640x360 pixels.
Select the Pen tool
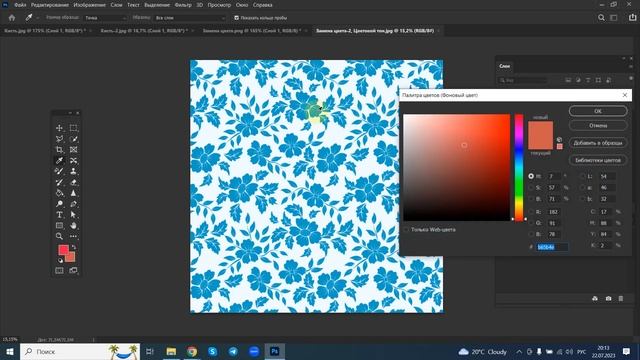[x=73, y=204]
